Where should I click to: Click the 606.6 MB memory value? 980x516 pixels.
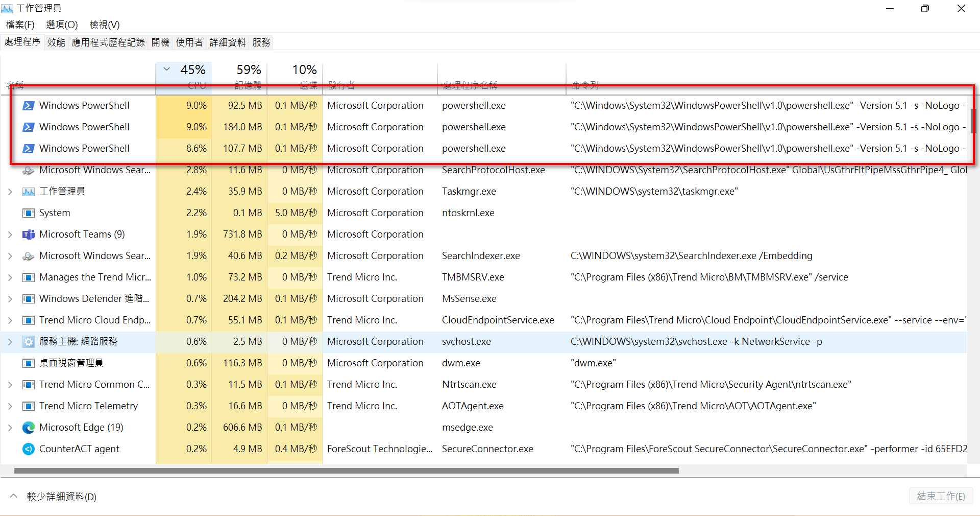click(242, 428)
